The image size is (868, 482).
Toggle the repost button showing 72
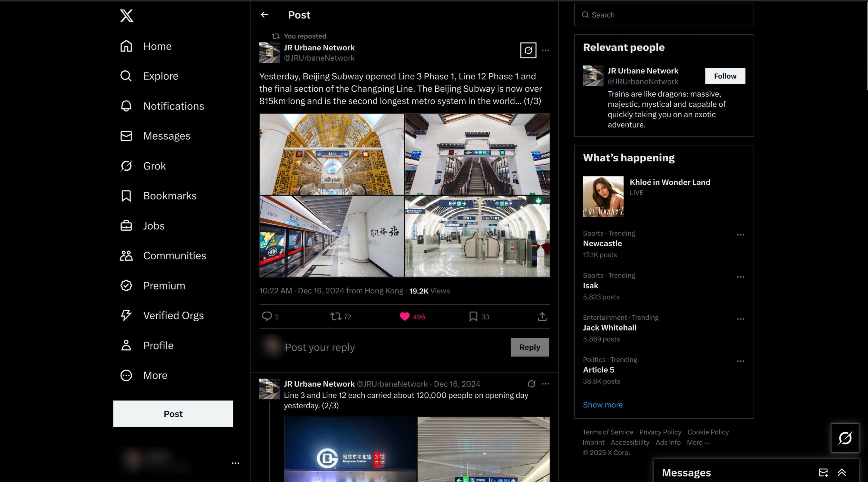point(336,316)
